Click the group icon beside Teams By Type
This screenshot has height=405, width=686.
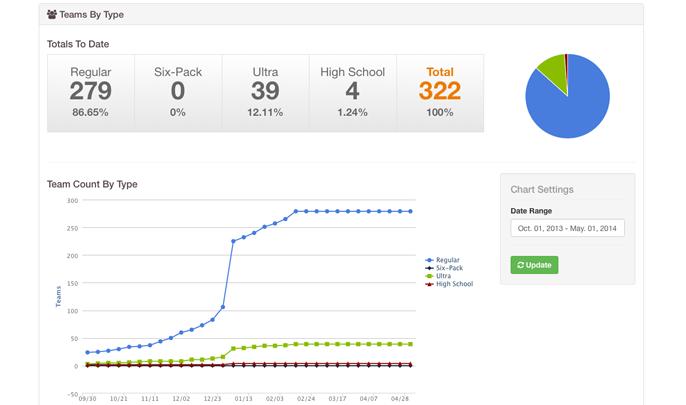pos(52,15)
